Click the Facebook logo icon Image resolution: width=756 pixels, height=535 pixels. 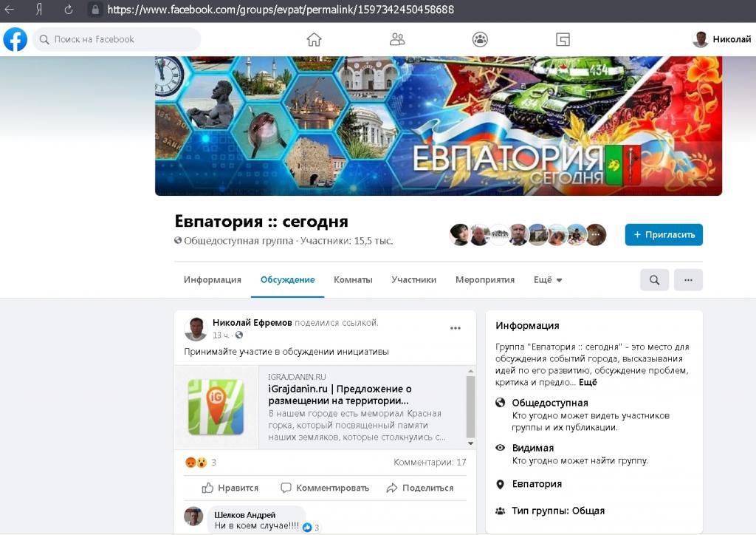16,39
